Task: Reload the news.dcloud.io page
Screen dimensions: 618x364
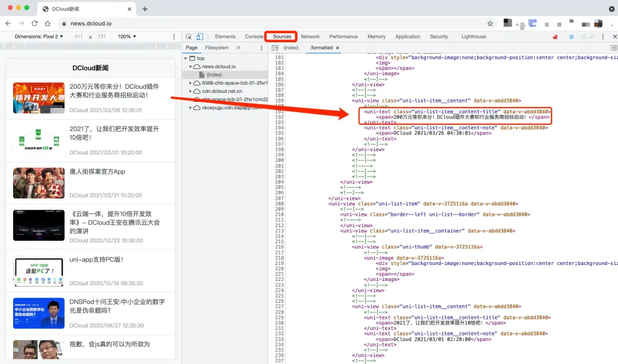Action: pos(35,23)
